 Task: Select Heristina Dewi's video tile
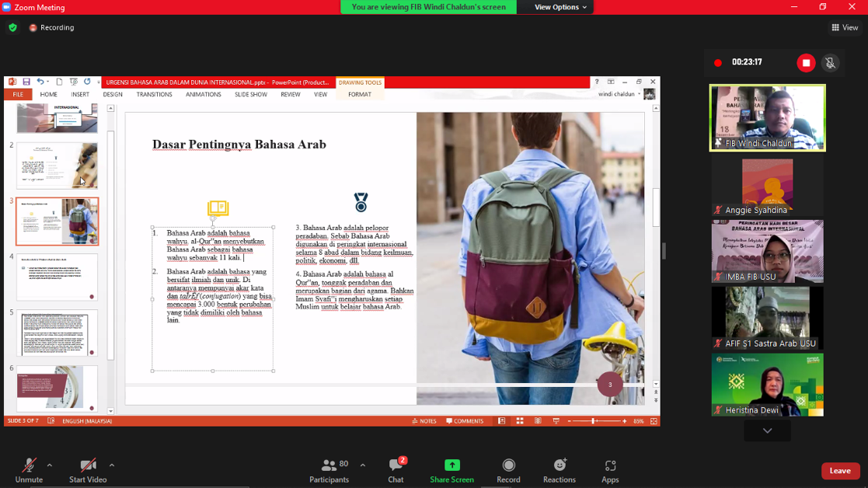pos(767,385)
